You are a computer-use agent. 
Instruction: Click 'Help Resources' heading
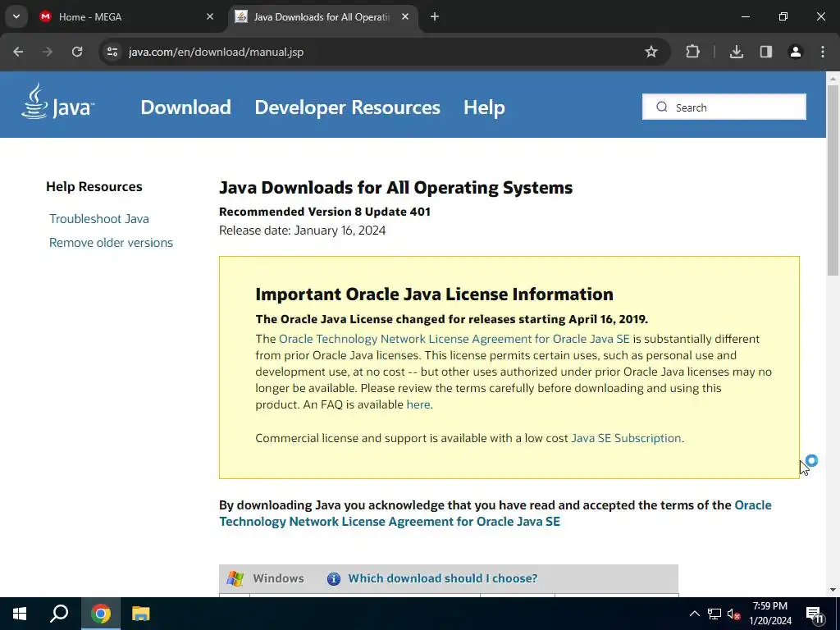click(94, 186)
